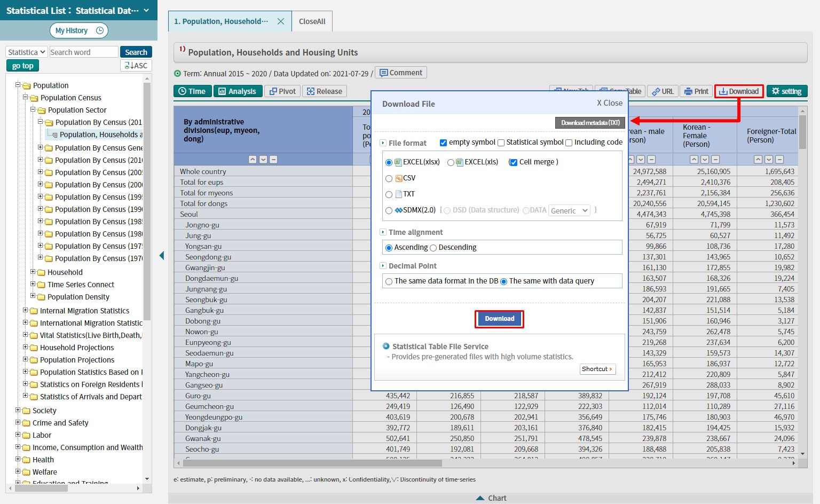Select the CSV file format
Screen dimensions: 820x504
click(x=389, y=178)
